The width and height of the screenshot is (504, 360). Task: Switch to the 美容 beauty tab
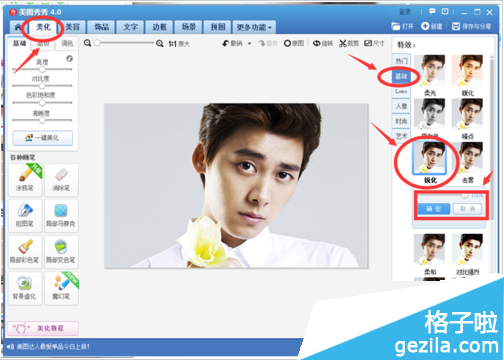coord(72,27)
